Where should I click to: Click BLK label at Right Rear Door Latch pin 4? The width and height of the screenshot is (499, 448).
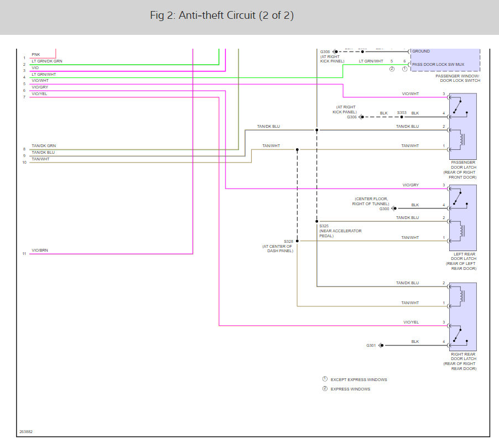coord(415,342)
